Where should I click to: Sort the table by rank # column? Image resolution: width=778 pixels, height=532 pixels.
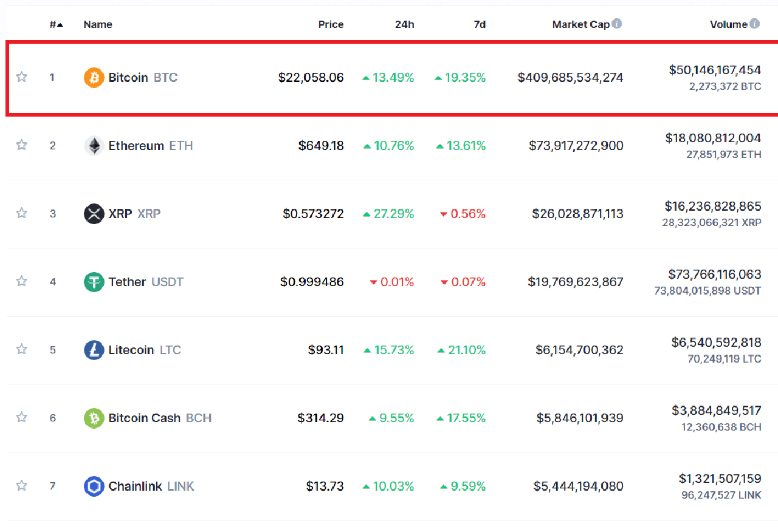(x=57, y=24)
